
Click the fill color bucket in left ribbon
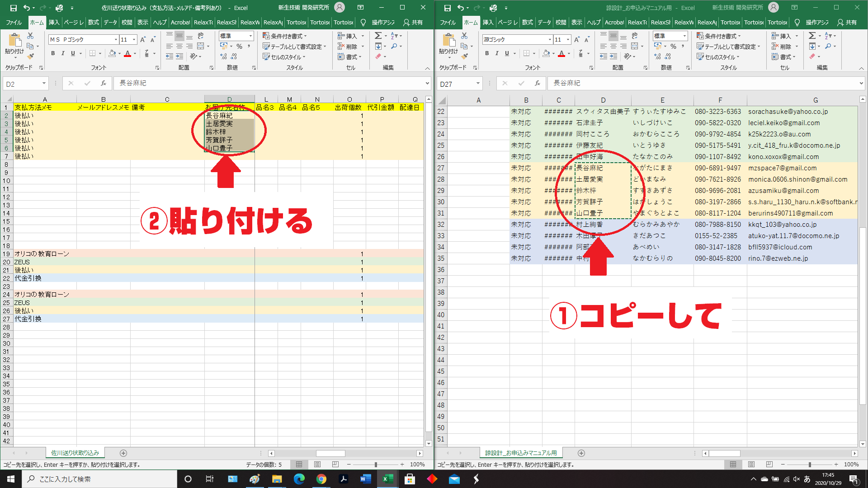coord(112,53)
